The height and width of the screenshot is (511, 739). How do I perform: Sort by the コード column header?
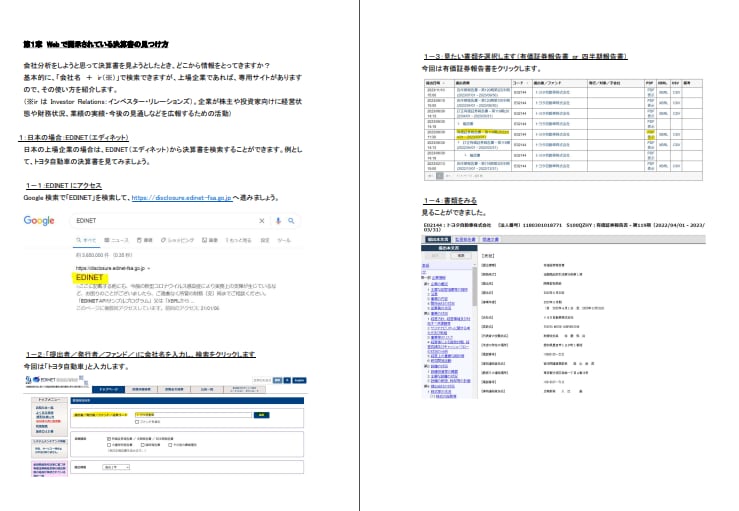(x=521, y=83)
